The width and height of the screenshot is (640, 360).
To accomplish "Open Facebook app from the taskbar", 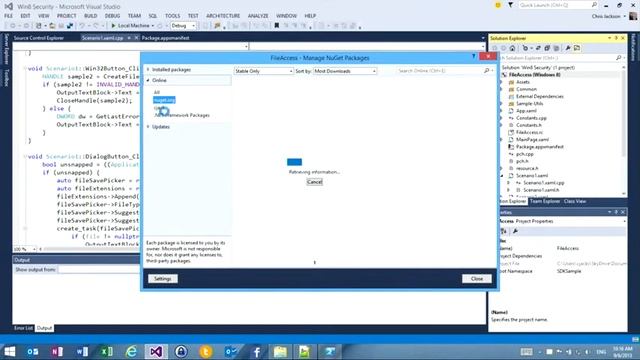I will pyautogui.click(x=256, y=351).
